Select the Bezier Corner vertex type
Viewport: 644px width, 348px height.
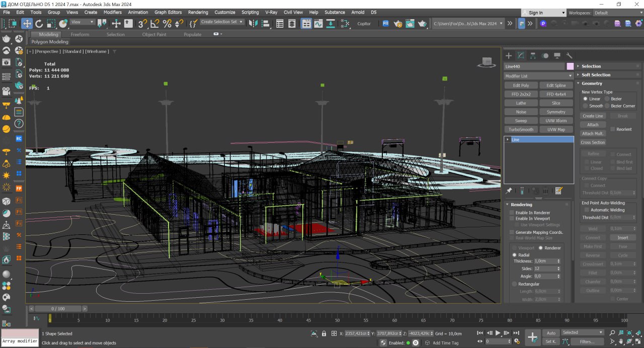pos(607,106)
